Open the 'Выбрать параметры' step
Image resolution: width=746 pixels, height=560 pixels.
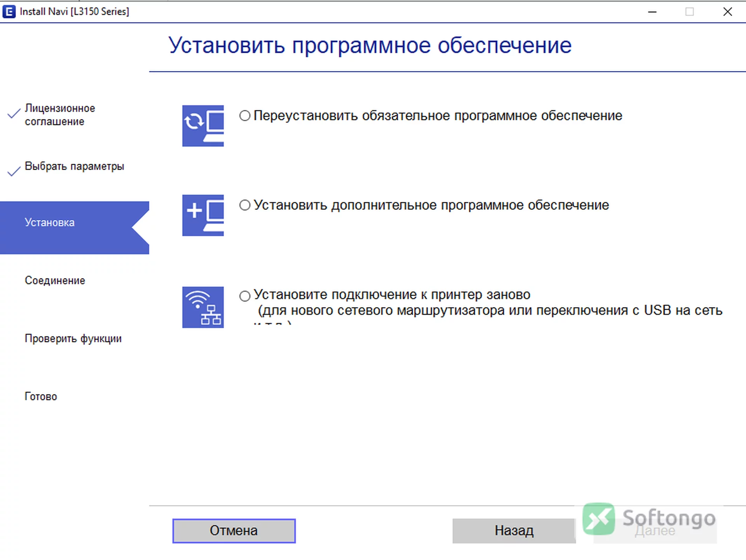(75, 166)
